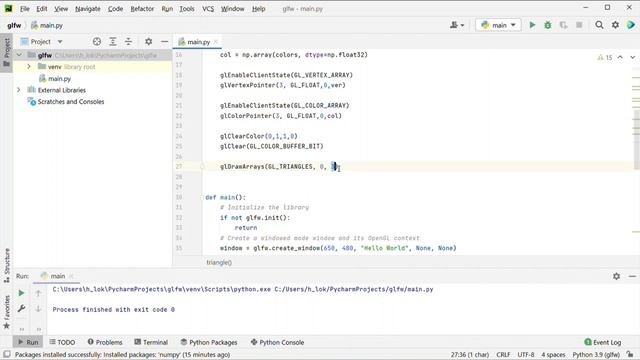Run the main configuration with green play icon
This screenshot has height=360, width=640.
532,25
